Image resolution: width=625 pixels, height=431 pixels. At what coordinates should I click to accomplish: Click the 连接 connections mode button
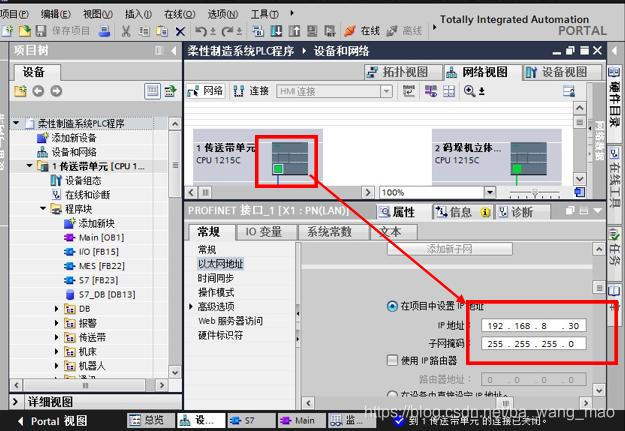click(252, 91)
